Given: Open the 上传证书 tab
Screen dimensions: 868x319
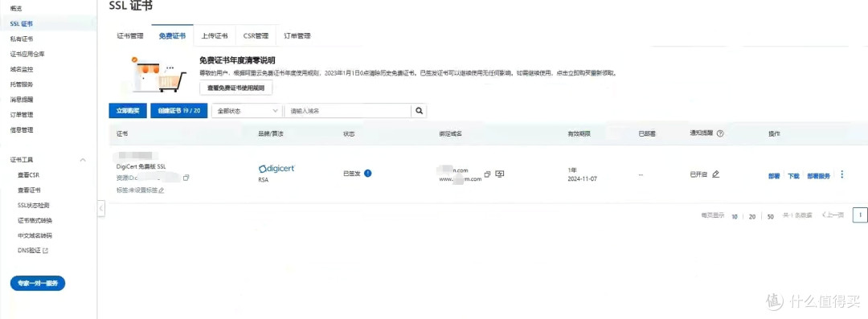Looking at the screenshot, I should tap(215, 36).
